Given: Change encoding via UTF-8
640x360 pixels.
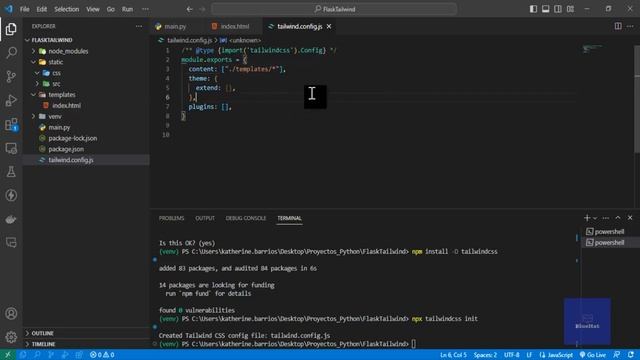Looking at the screenshot, I should point(511,355).
